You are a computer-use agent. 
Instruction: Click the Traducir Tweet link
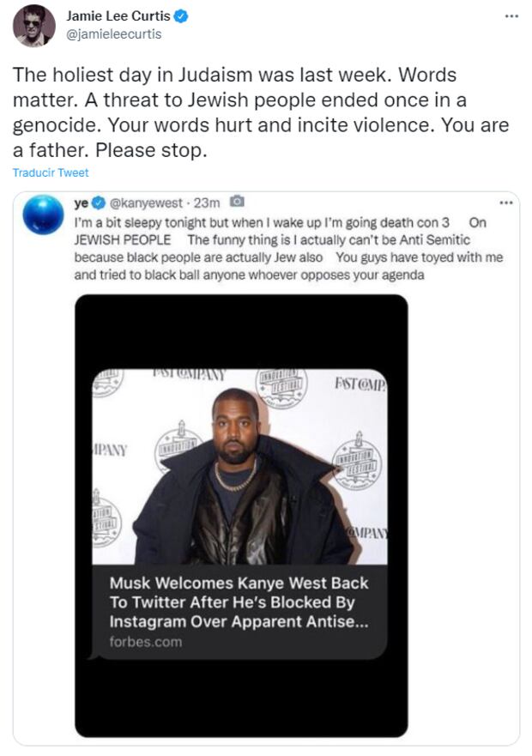pyautogui.click(x=51, y=172)
